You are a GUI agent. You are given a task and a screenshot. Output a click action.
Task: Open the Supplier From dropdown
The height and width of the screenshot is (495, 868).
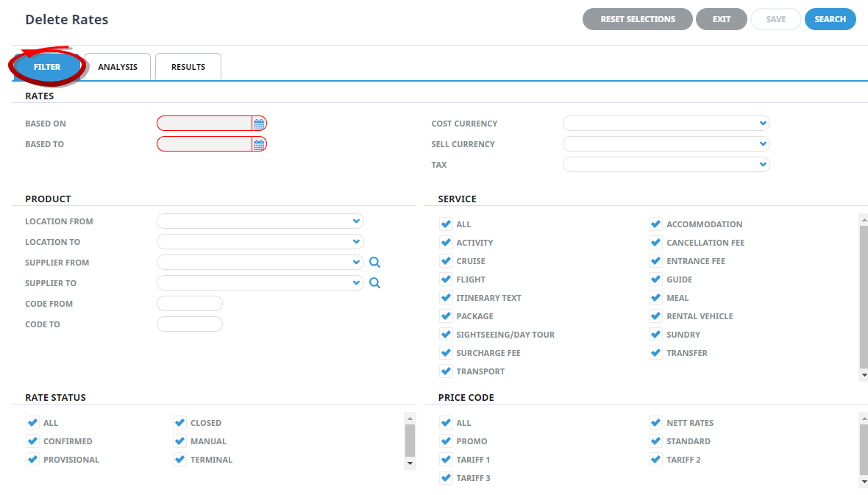pyautogui.click(x=260, y=263)
